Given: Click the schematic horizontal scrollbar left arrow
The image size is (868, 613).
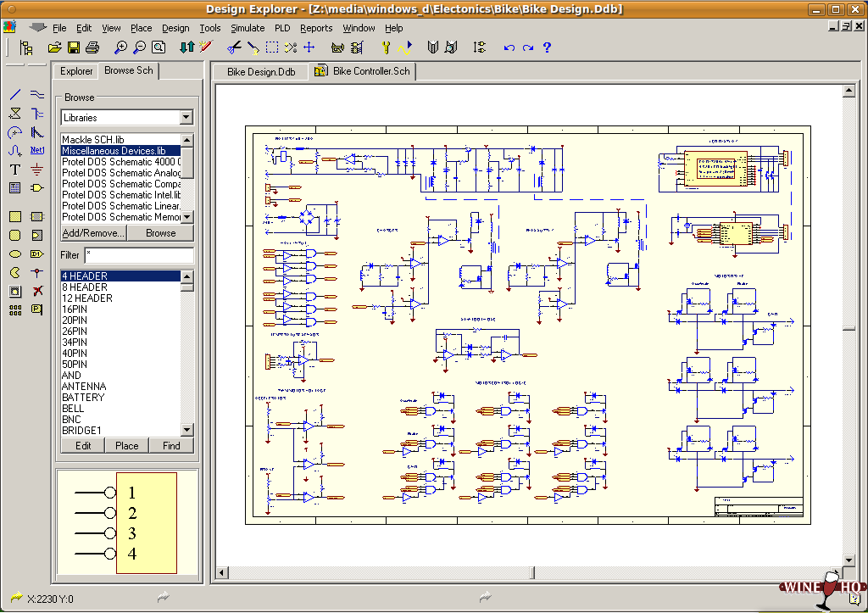Looking at the screenshot, I should (x=222, y=572).
